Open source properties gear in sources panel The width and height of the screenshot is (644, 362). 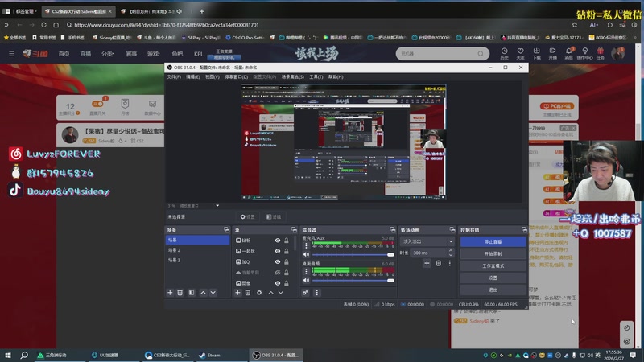pyautogui.click(x=259, y=293)
